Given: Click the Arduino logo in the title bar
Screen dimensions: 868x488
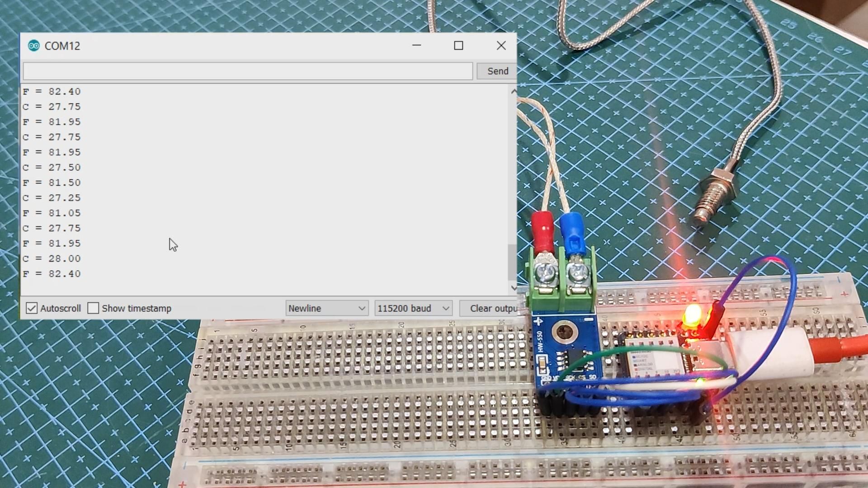Looking at the screenshot, I should click(x=34, y=45).
